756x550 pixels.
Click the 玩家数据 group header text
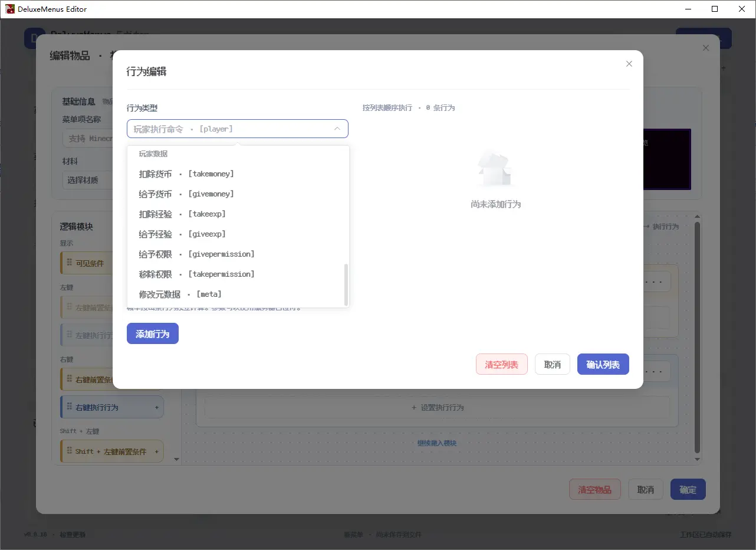[x=153, y=154]
